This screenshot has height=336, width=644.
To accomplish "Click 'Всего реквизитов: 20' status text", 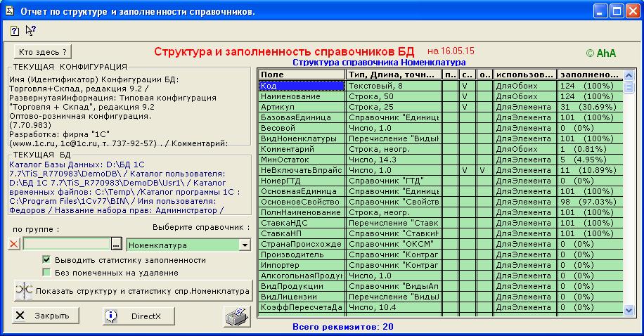I will (x=343, y=327).
